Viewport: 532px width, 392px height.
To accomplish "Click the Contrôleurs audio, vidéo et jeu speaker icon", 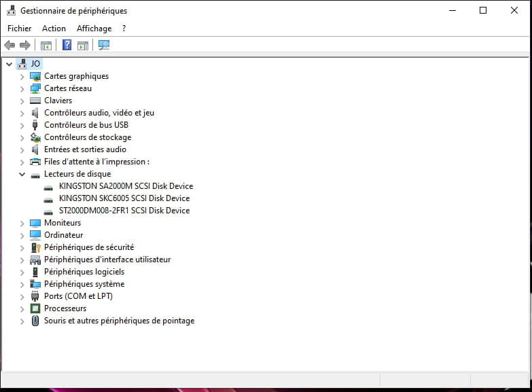I will [35, 113].
